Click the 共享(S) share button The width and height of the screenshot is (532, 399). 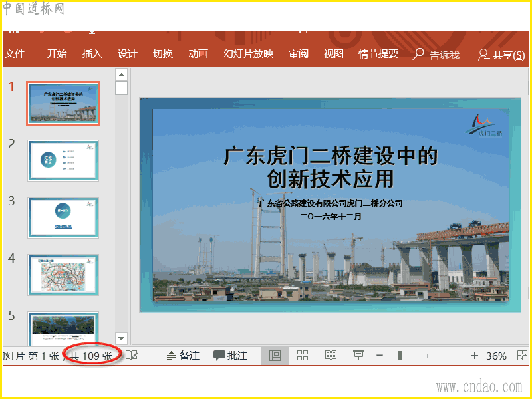[501, 55]
